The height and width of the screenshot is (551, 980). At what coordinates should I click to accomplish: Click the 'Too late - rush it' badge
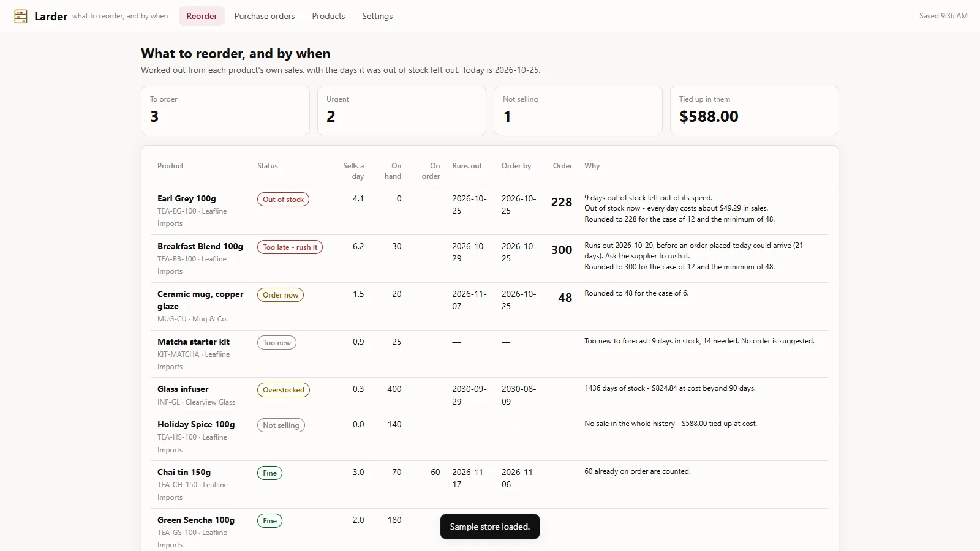(x=290, y=247)
